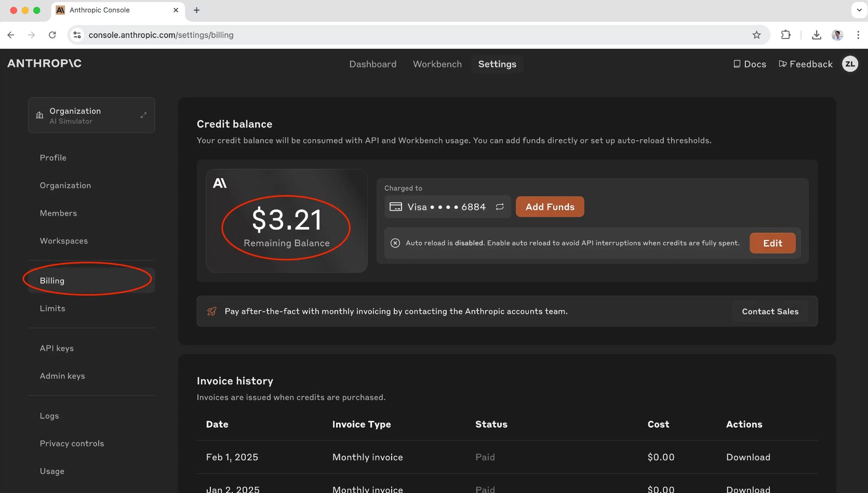The height and width of the screenshot is (493, 868).
Task: Expand the Organization switcher arrows
Action: tap(143, 115)
